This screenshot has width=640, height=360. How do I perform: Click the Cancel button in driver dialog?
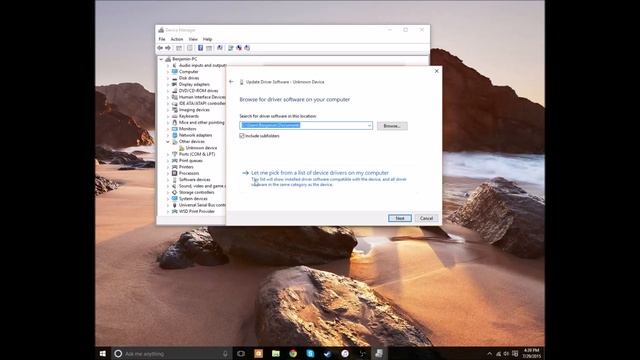[x=427, y=218]
